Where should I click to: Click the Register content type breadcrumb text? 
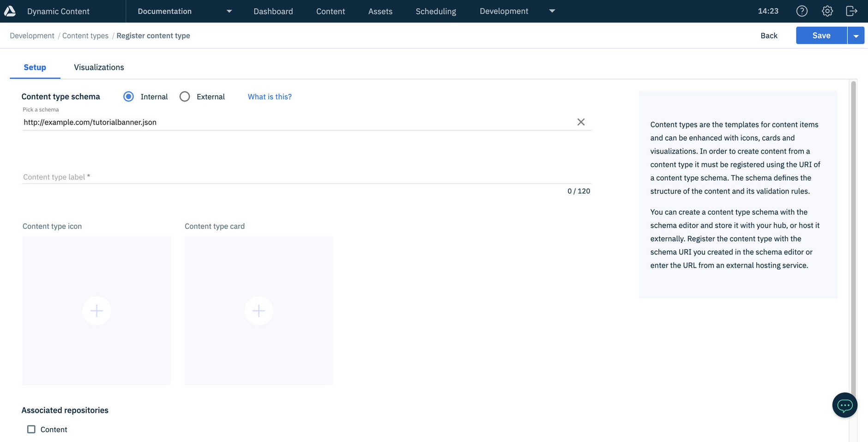click(x=153, y=36)
